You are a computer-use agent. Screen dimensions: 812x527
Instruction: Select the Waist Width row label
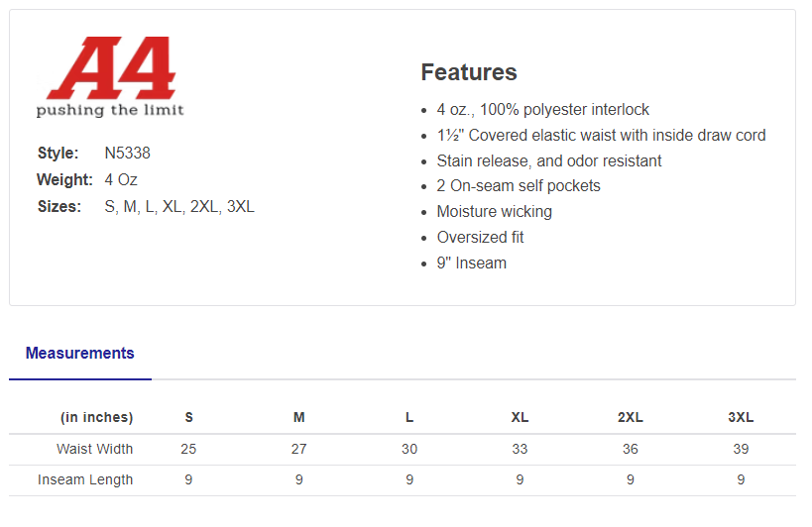pos(94,450)
